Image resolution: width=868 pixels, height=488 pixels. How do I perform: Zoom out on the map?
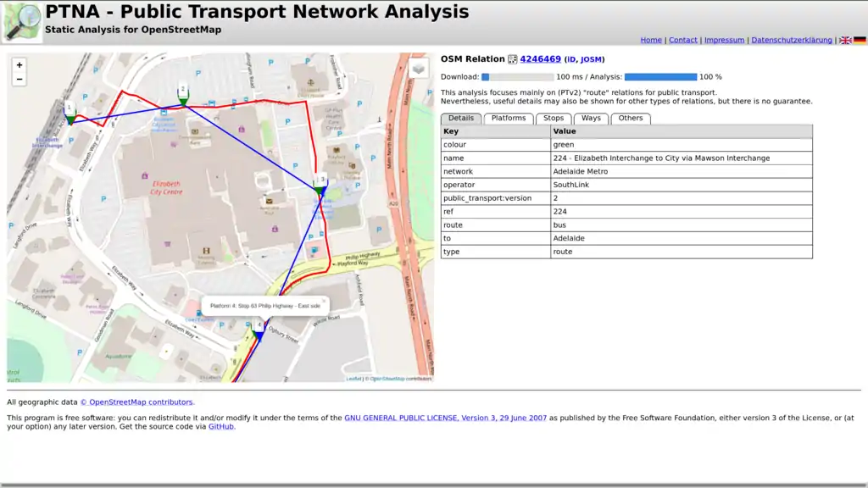pos(19,80)
